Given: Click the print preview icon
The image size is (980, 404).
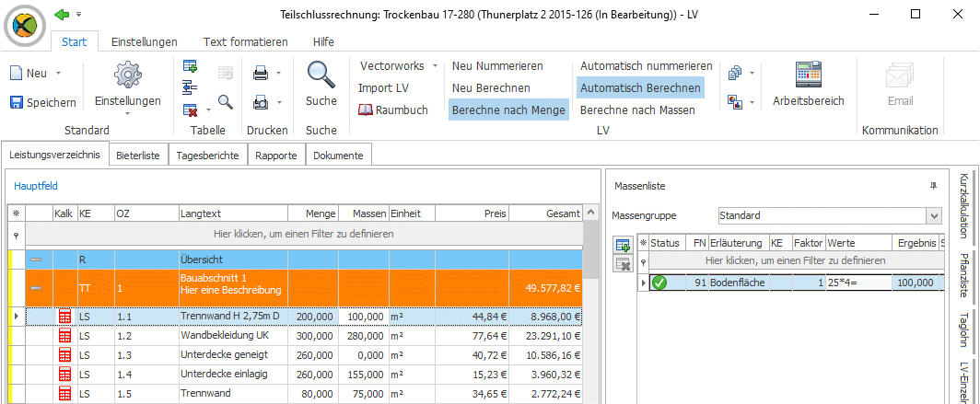Looking at the screenshot, I should 261,102.
